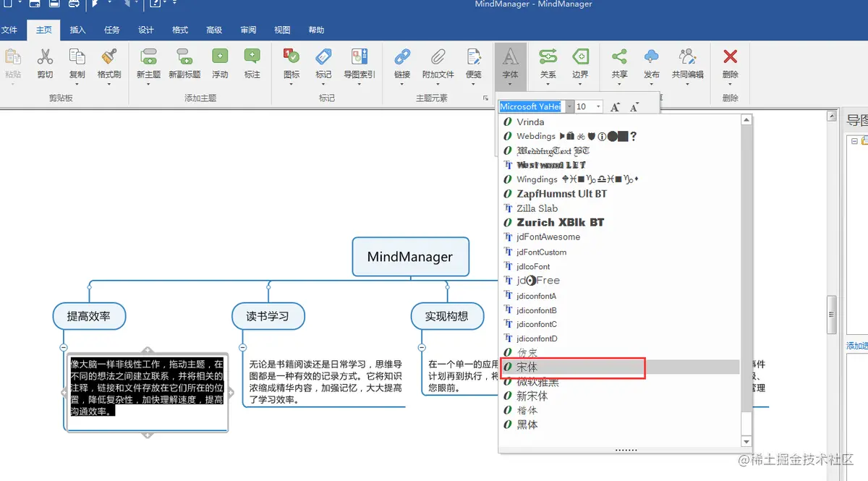Click the grow font size A icon
The image size is (868, 481).
point(616,107)
